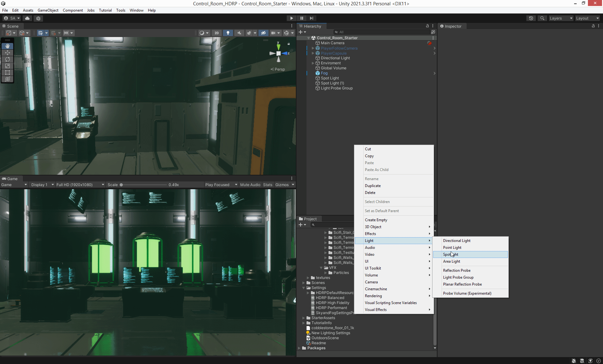
Task: Click the Stats button in Game view
Action: point(268,185)
